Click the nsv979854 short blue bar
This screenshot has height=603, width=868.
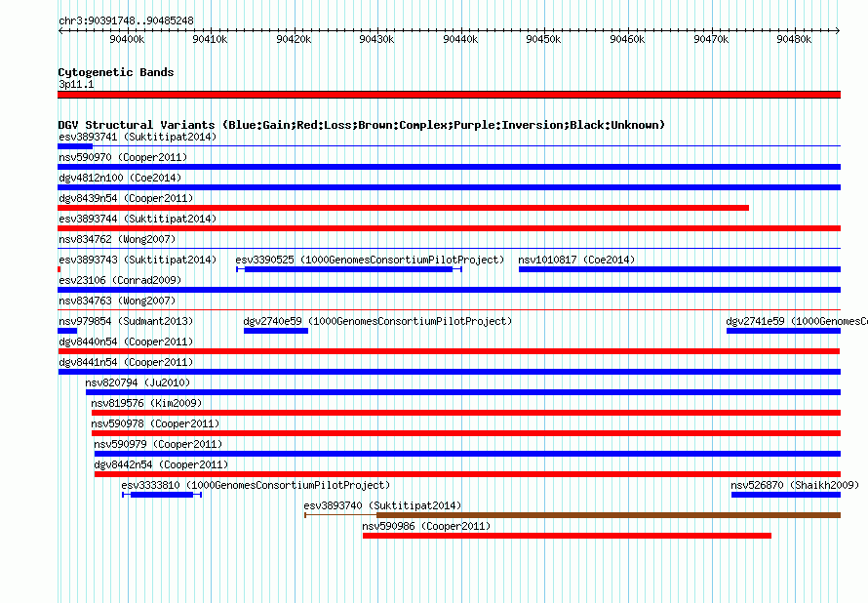67,331
